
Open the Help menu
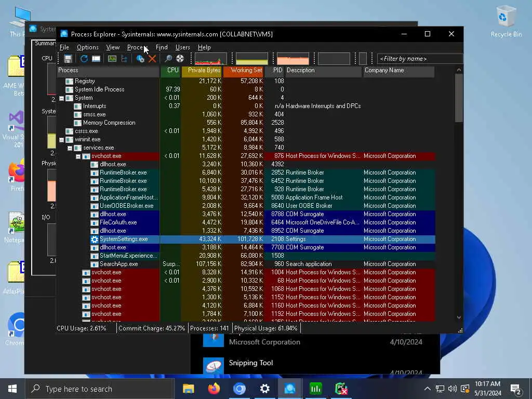pos(204,47)
